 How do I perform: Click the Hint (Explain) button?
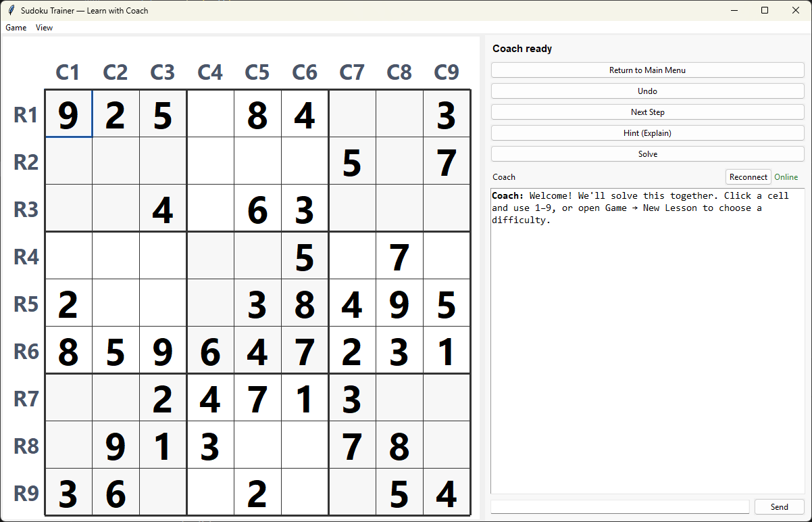(x=646, y=133)
